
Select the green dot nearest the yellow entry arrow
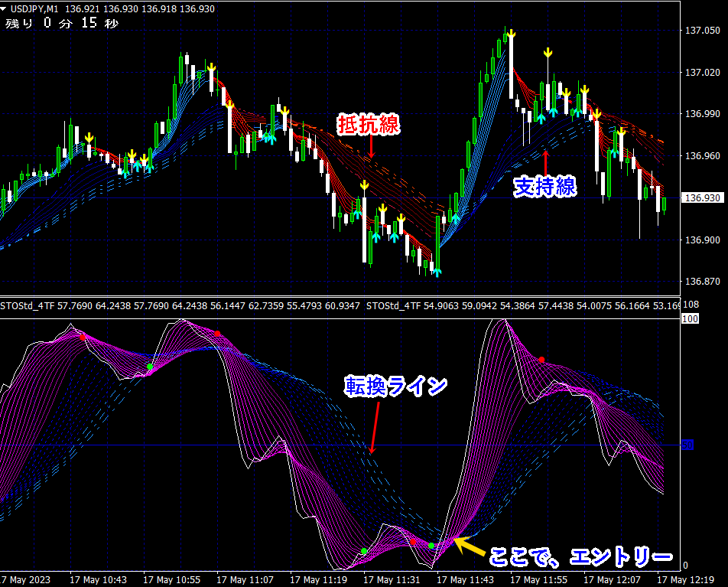pos(431,546)
